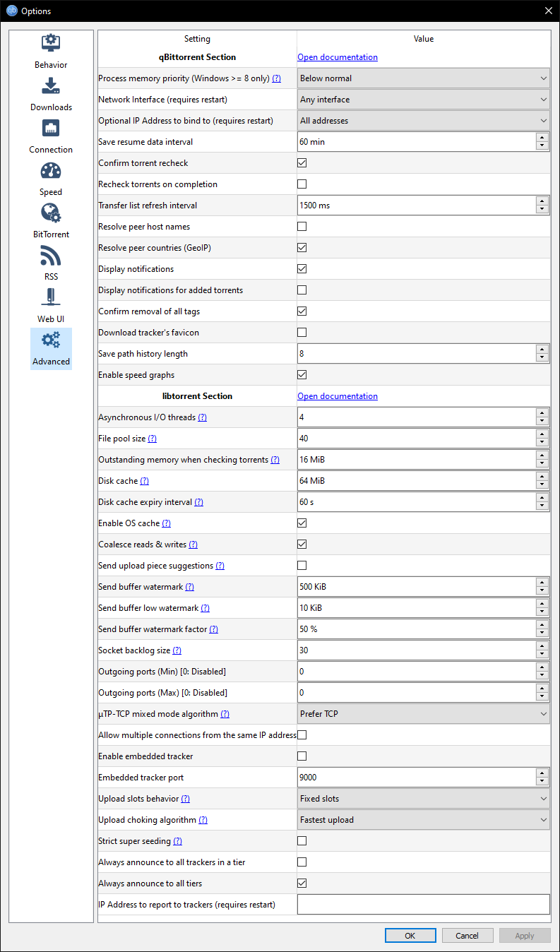Open Optional IP Address to bind dropdown
Image resolution: width=560 pixels, height=952 pixels.
(x=423, y=121)
